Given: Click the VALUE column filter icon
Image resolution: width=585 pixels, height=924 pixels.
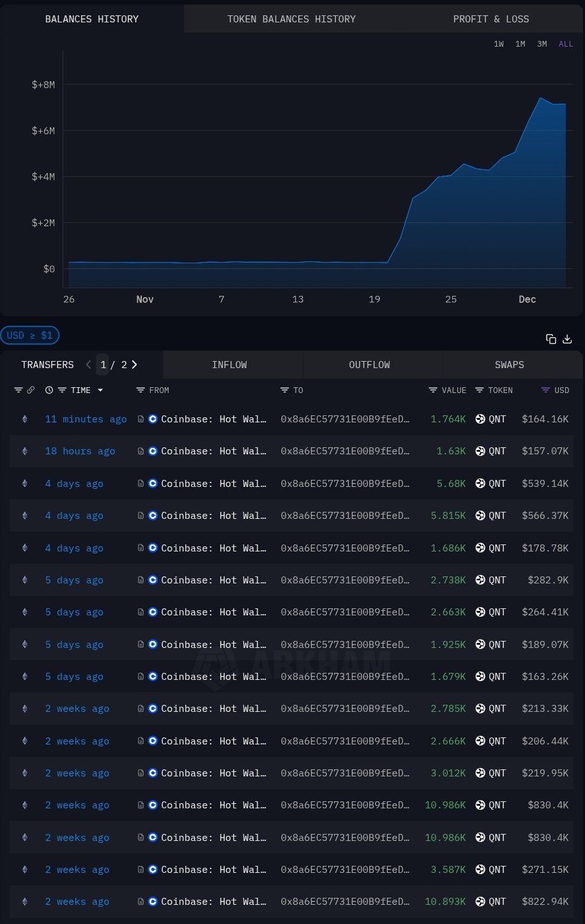Looking at the screenshot, I should point(433,390).
